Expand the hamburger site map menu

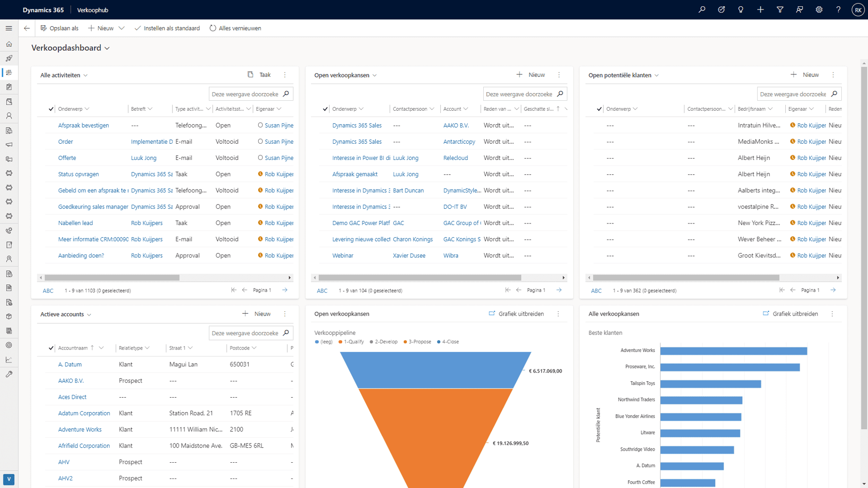pyautogui.click(x=9, y=28)
